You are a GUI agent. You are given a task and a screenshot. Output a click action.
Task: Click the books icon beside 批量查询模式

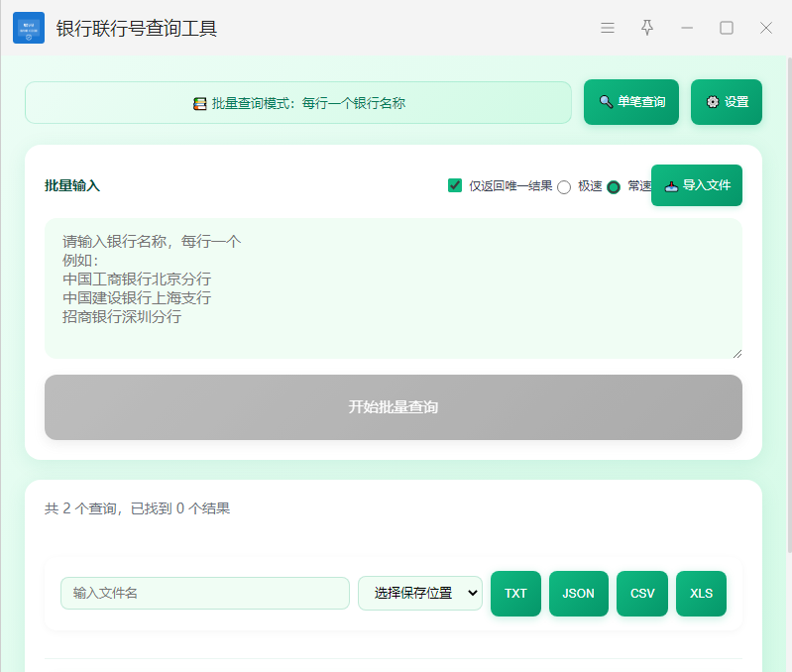pos(200,103)
